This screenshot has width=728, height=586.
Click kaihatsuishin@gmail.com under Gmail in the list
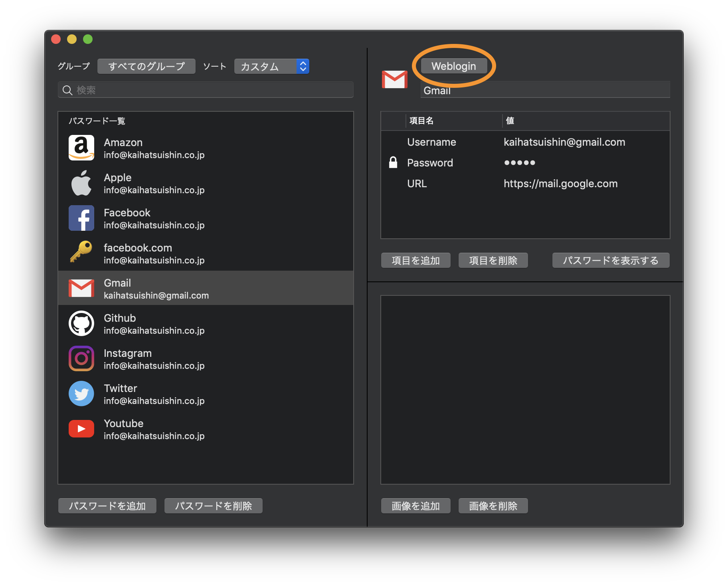(156, 295)
